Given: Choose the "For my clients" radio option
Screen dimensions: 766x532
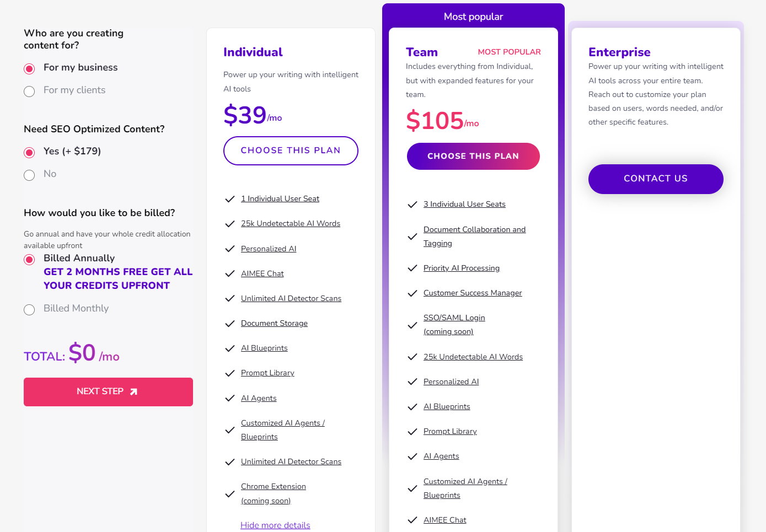Looking at the screenshot, I should point(29,91).
